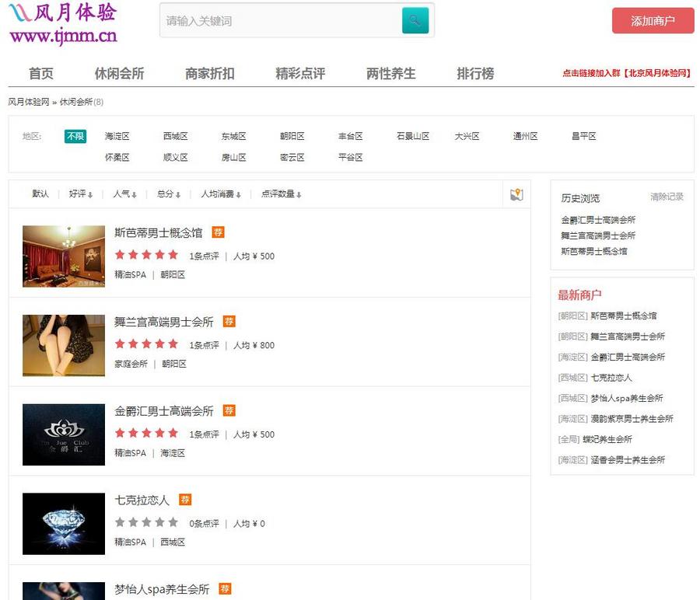Switch to the 排行榜 tab

pos(474,73)
